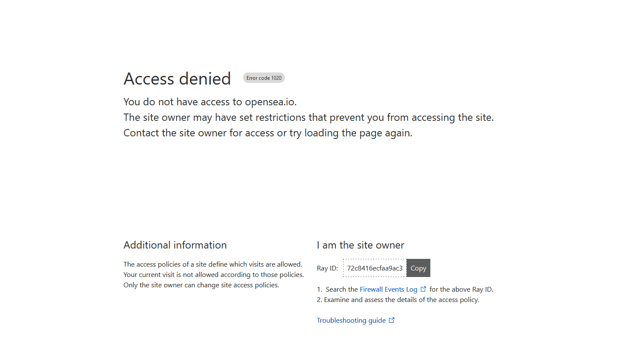Open the Troubleshooting guide link
644x343 pixels.
tap(351, 321)
